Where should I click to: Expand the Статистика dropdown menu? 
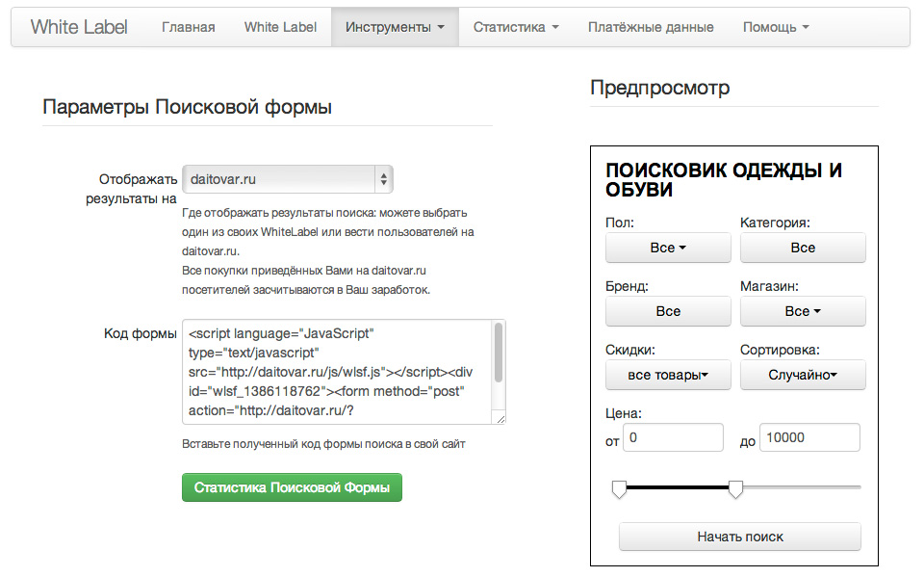(x=516, y=27)
